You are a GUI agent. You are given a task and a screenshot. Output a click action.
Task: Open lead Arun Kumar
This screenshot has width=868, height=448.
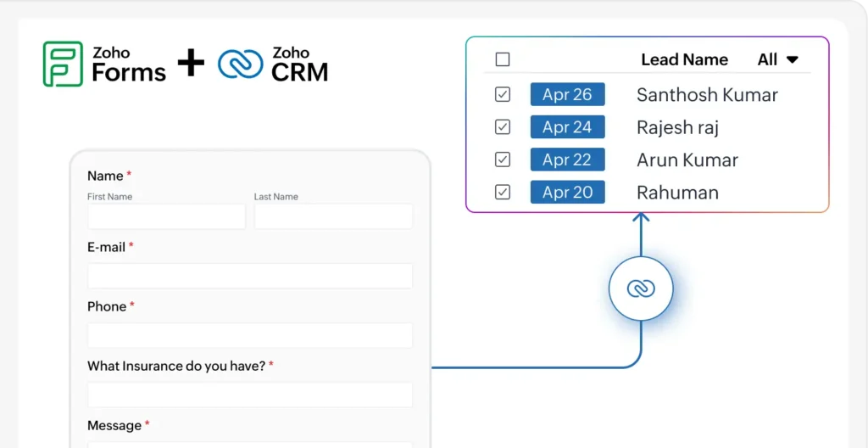pos(687,160)
